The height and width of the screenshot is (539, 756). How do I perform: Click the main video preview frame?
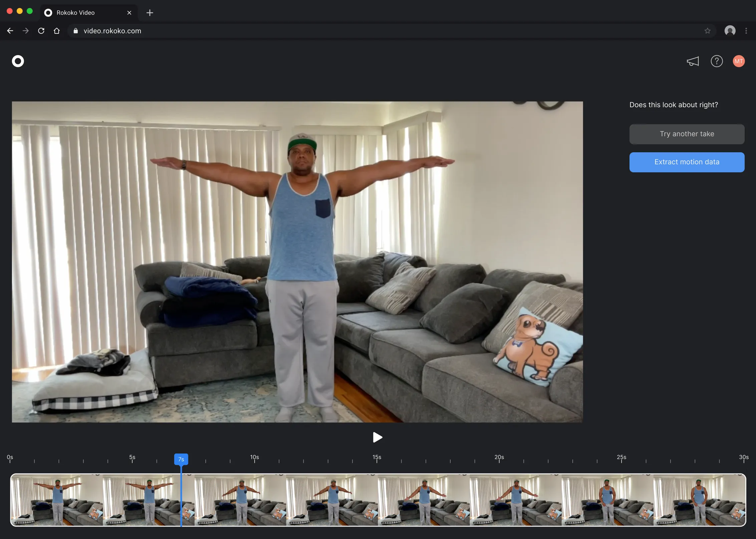[297, 262]
